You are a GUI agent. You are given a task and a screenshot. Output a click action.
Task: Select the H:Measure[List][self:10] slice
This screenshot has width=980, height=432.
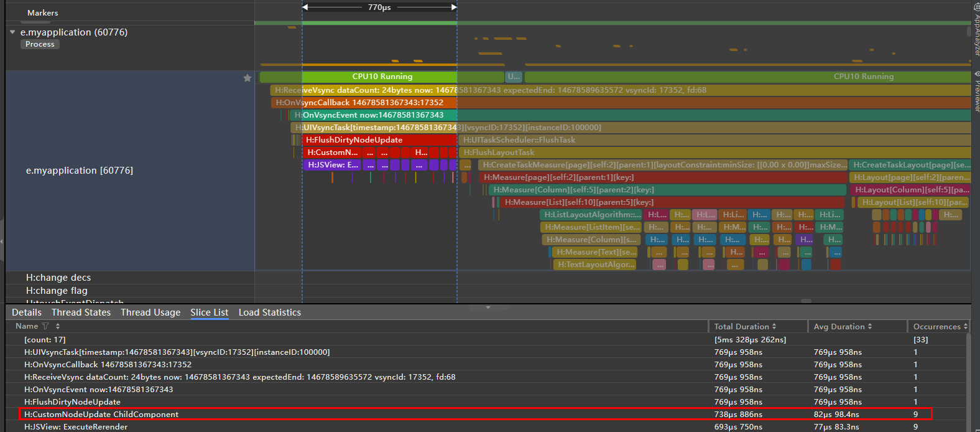pyautogui.click(x=672, y=202)
